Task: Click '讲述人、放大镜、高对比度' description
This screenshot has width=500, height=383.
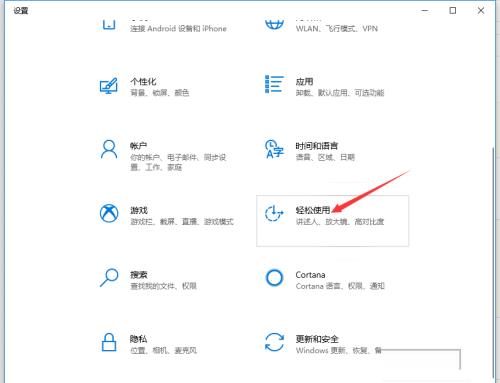Action: (x=340, y=221)
